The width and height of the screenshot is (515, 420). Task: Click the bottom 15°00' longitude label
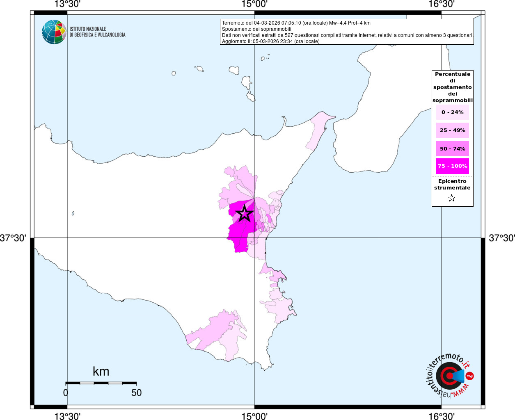pos(254,415)
